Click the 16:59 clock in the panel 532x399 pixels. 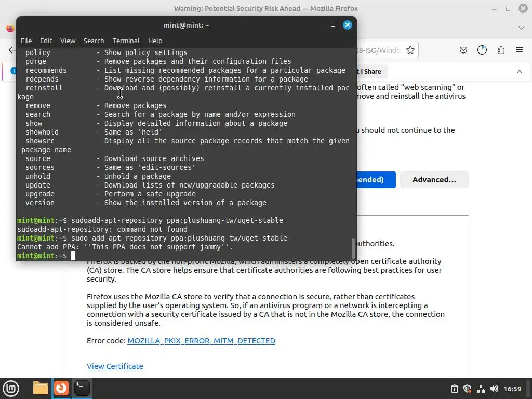coord(512,389)
